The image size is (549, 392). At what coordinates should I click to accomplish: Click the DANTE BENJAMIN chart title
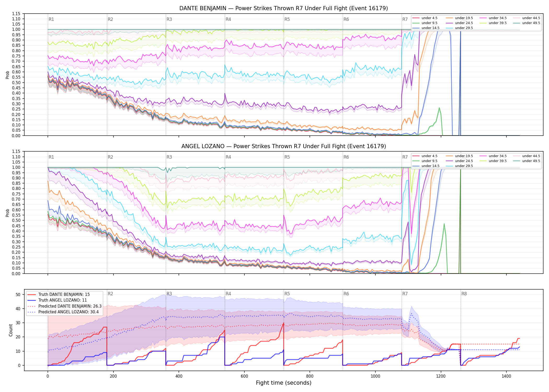(x=283, y=8)
